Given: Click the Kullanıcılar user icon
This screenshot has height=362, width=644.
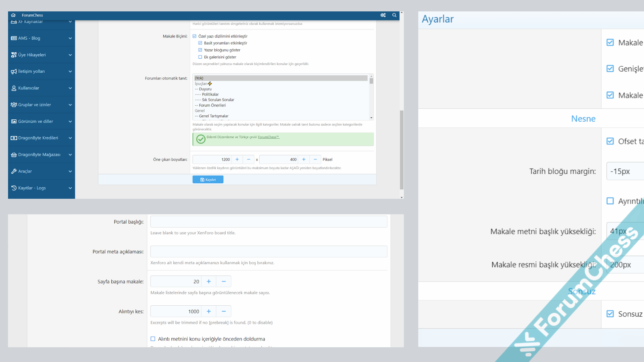Looking at the screenshot, I should coord(14,88).
